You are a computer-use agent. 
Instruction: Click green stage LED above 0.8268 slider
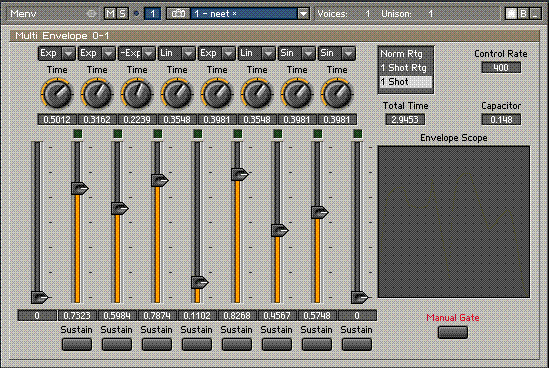point(237,133)
